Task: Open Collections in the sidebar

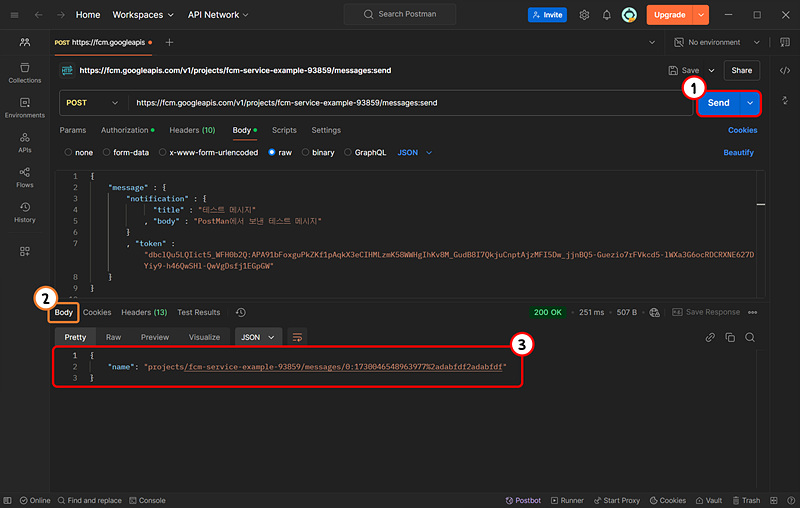Action: [x=24, y=73]
